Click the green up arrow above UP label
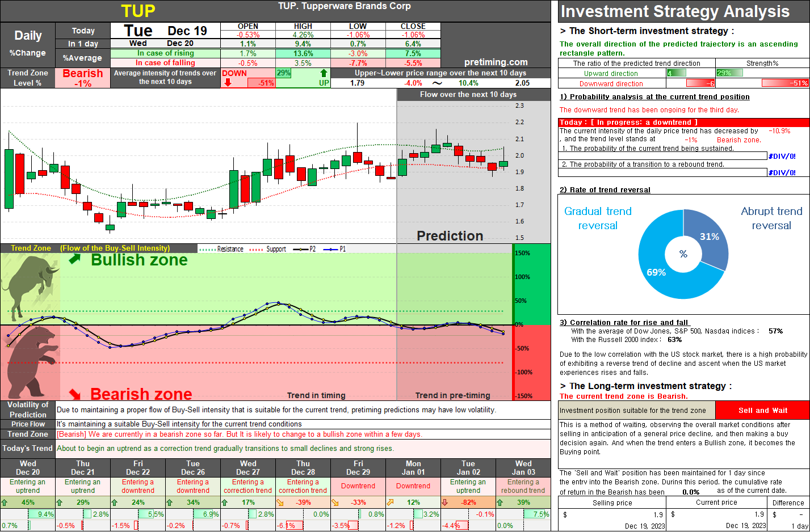 (324, 73)
